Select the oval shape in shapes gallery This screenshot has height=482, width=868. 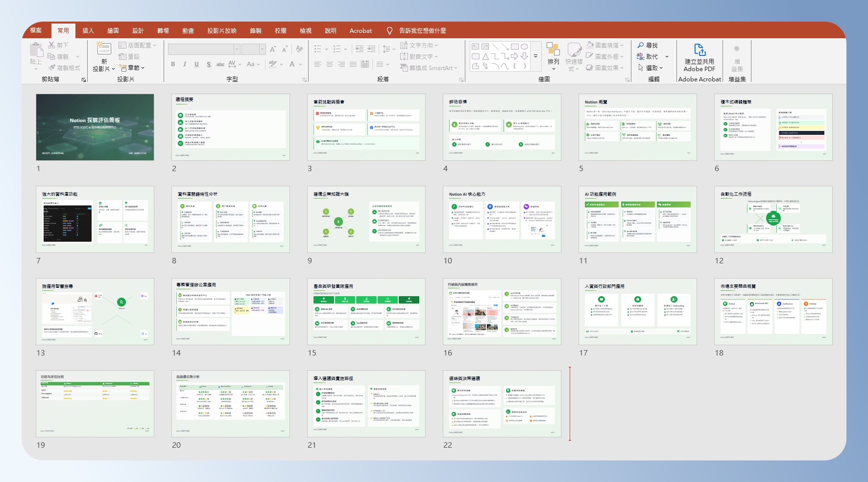(524, 47)
